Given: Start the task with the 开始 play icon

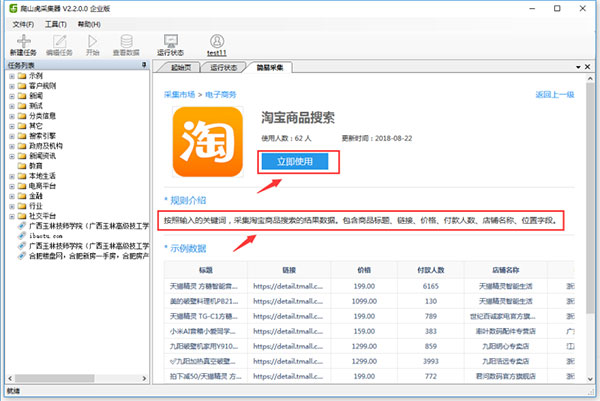Looking at the screenshot, I should 92,41.
